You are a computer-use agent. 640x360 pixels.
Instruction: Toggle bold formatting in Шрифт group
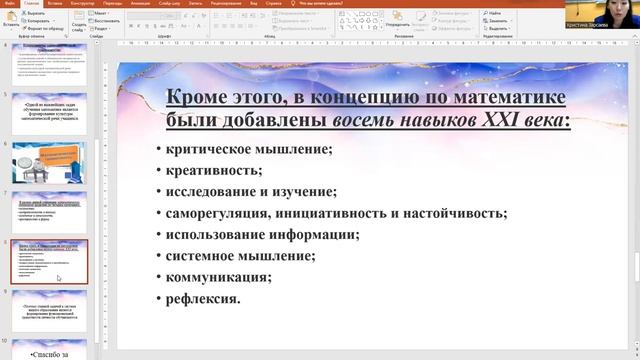131,26
